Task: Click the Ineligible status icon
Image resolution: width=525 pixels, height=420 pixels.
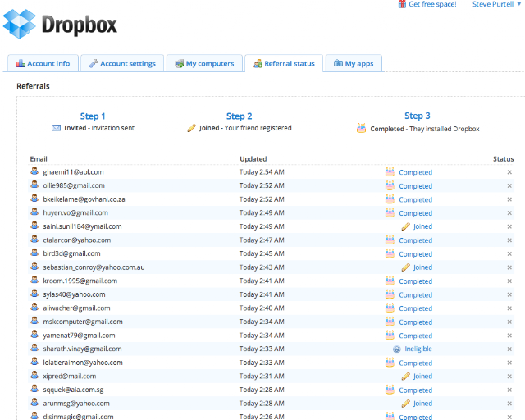Action: coord(397,349)
